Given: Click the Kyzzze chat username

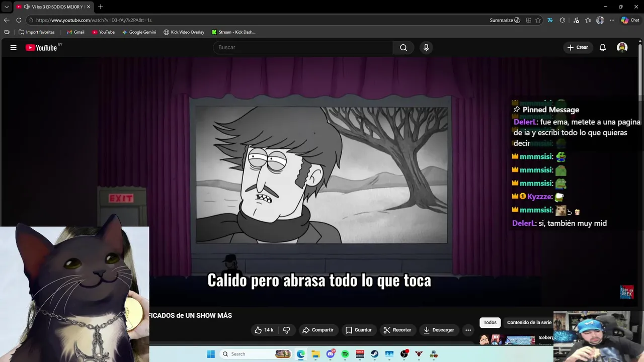Looking at the screenshot, I should click(539, 197).
